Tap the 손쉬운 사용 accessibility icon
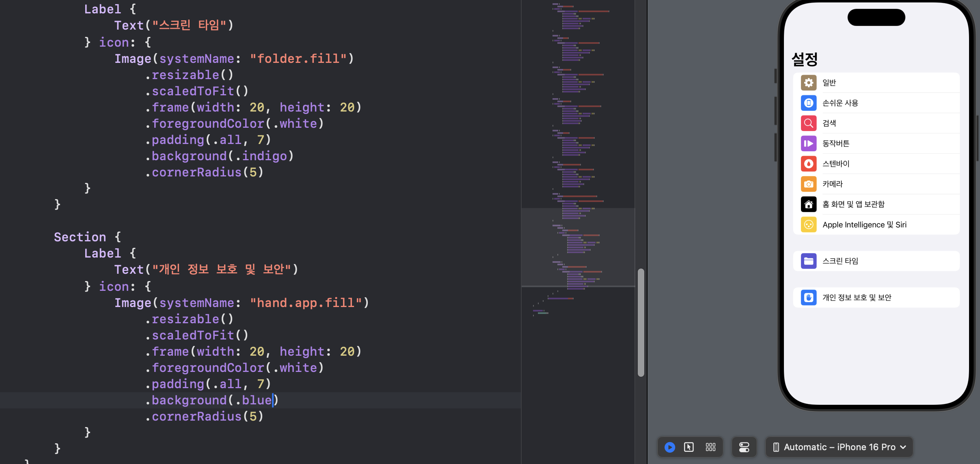The width and height of the screenshot is (980, 464). [808, 103]
